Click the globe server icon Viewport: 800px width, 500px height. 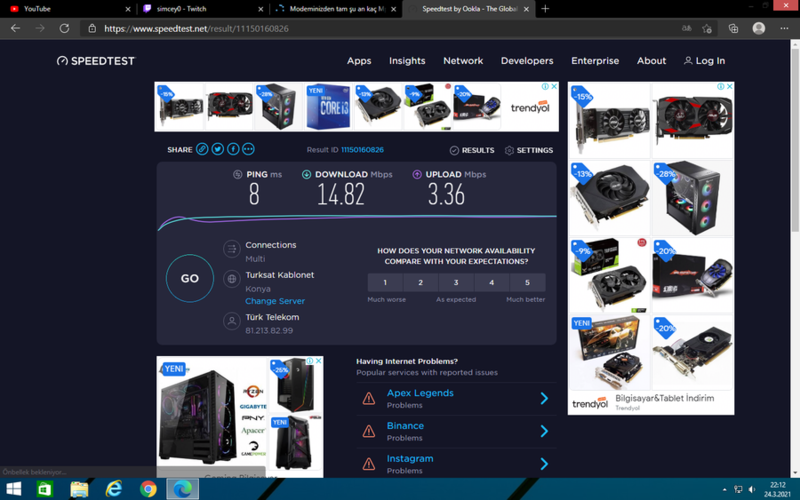(232, 279)
